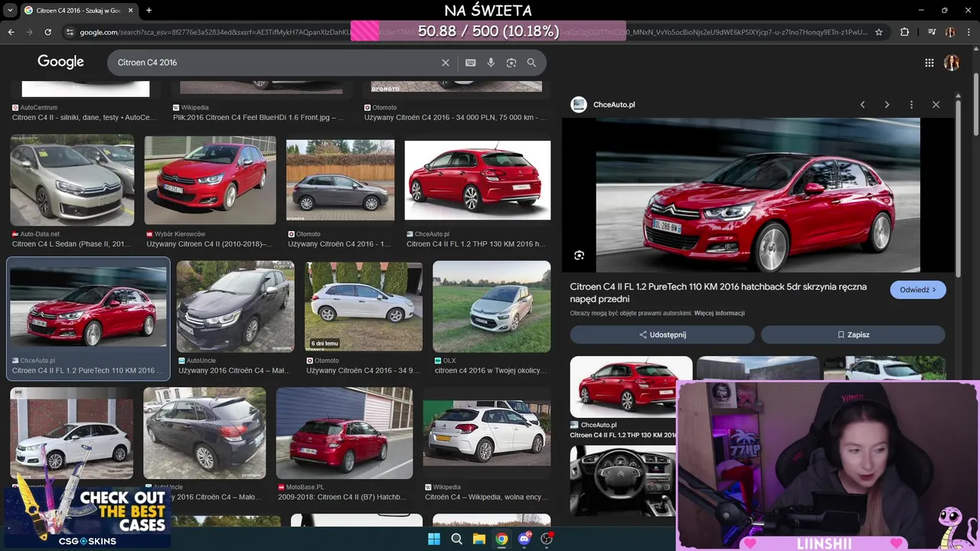Click 'Citroen C4 II - silniki, dane, testy' caption

84,118
